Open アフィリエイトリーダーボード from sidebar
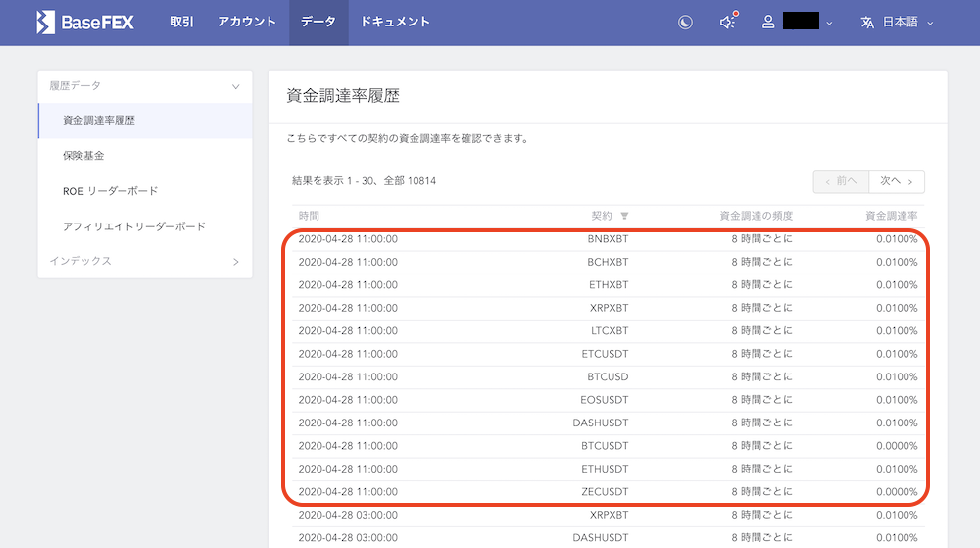The width and height of the screenshot is (980, 548). coord(133,226)
